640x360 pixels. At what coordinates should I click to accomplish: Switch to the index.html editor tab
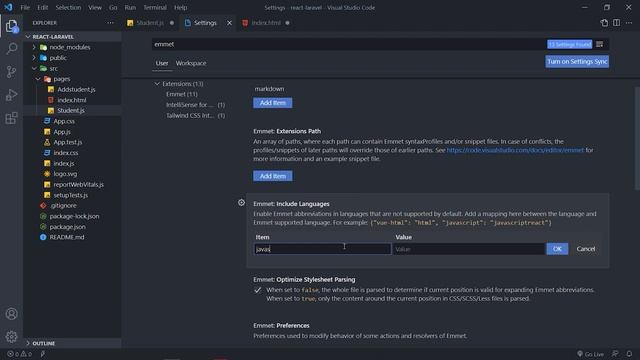(266, 23)
